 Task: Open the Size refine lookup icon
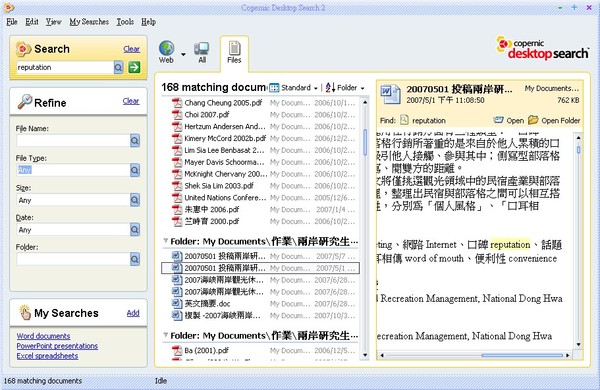point(135,199)
